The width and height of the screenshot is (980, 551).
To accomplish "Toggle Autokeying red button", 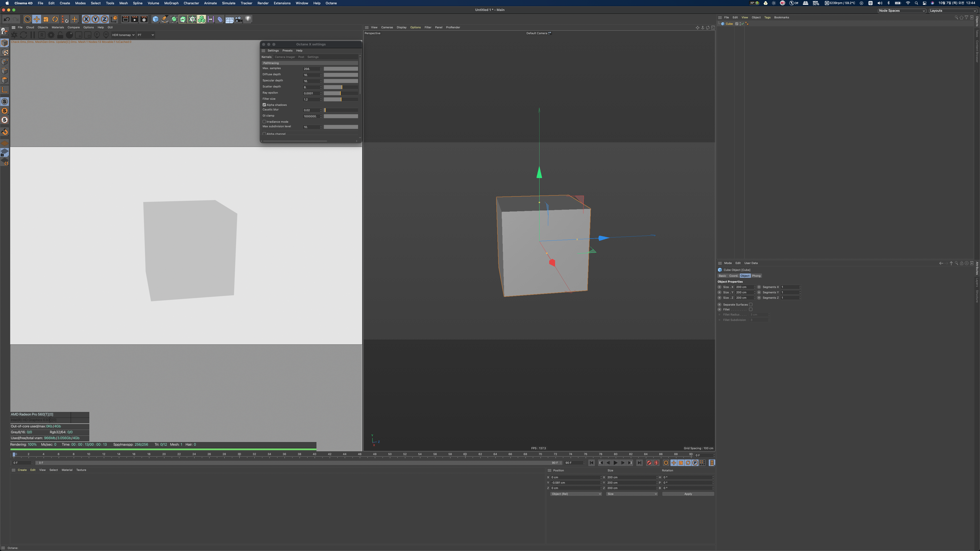I will coord(657,463).
